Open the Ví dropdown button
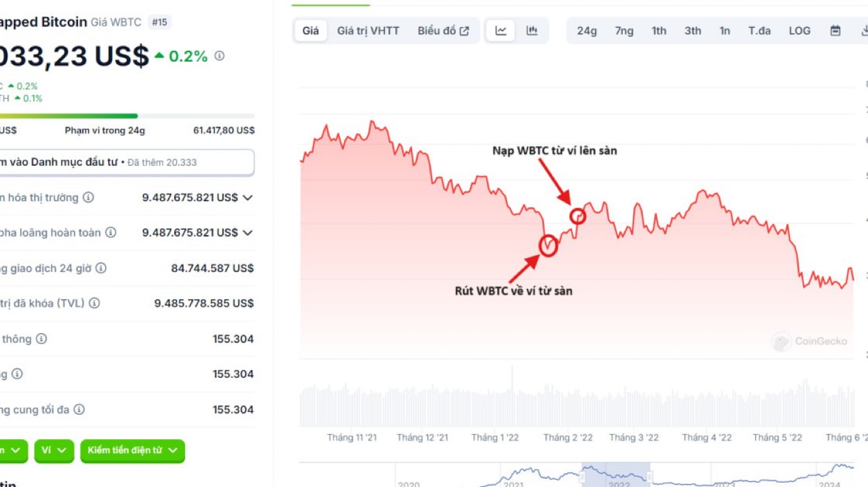This screenshot has width=868, height=487. tap(53, 451)
